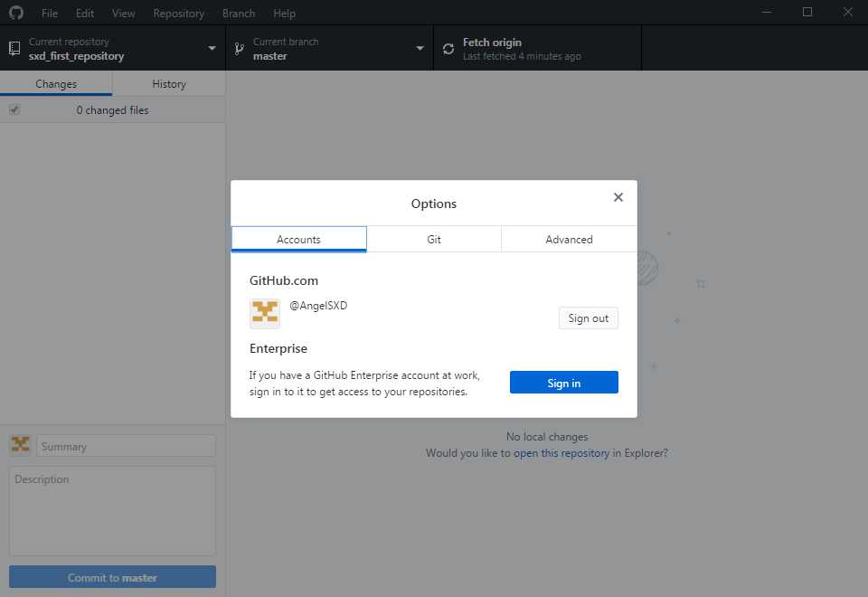Image resolution: width=868 pixels, height=597 pixels.
Task: Click into the Description text area
Action: (112, 510)
